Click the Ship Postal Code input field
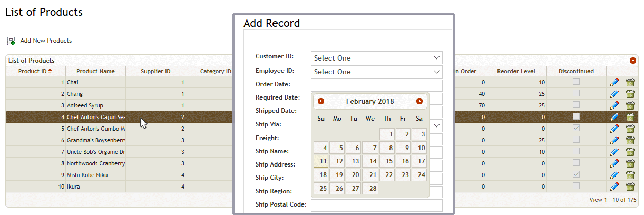 [376, 205]
